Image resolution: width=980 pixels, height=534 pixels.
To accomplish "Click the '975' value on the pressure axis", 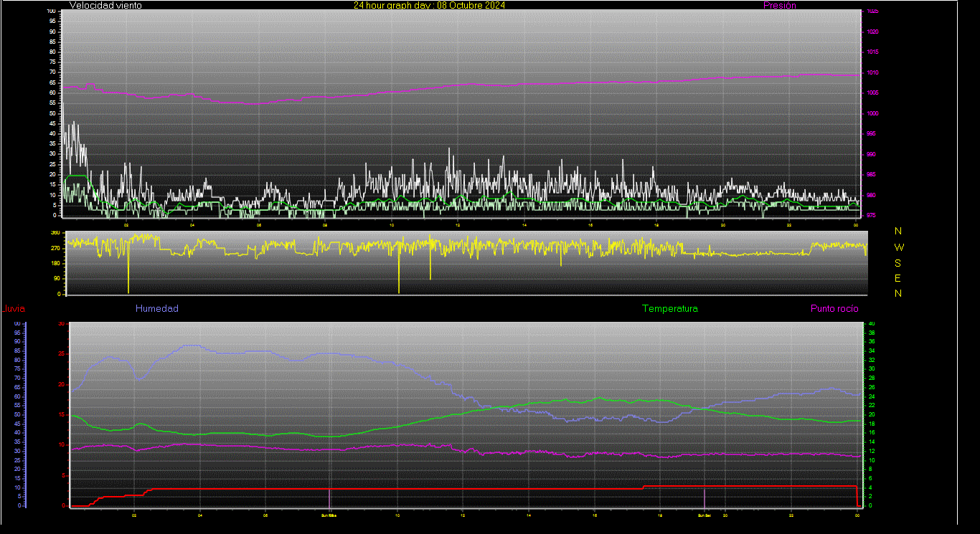I will point(871,215).
